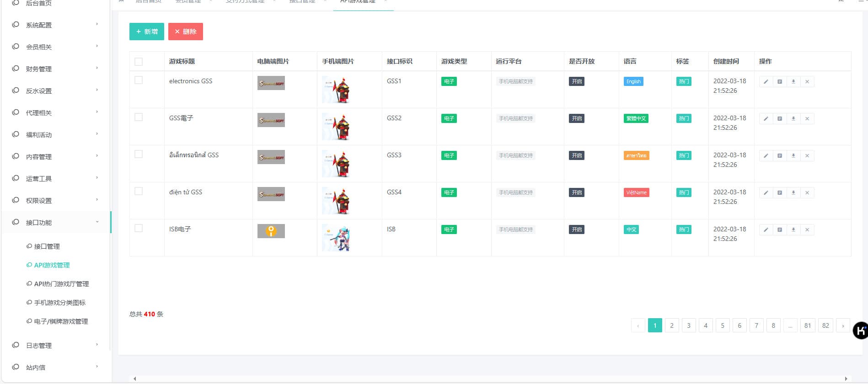Screen dimensions: 868x384
Task: Click the list icon in GSS電子 row
Action: point(779,119)
